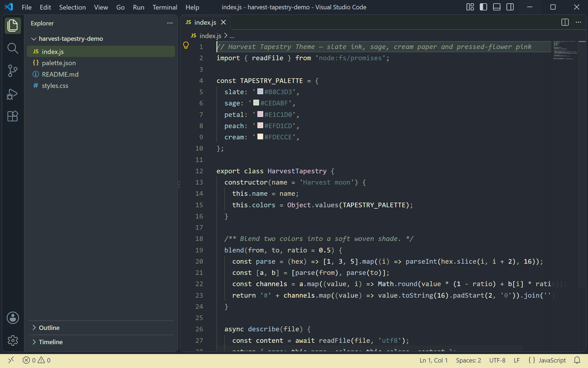Image resolution: width=588 pixels, height=368 pixels.
Task: Open the Source Control view icon
Action: 13,71
